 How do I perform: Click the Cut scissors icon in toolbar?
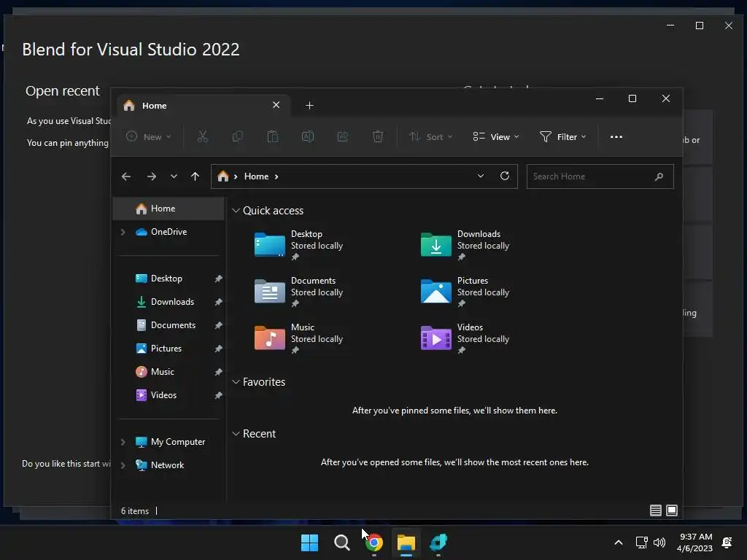click(x=203, y=136)
